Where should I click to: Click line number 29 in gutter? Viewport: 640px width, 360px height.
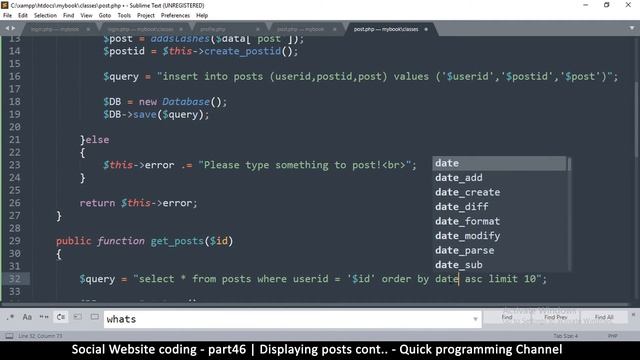click(x=15, y=241)
